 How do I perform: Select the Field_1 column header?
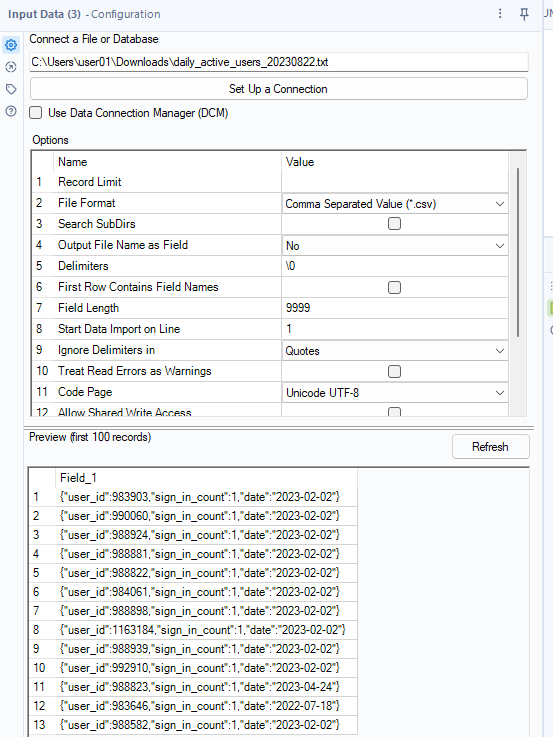pos(206,478)
